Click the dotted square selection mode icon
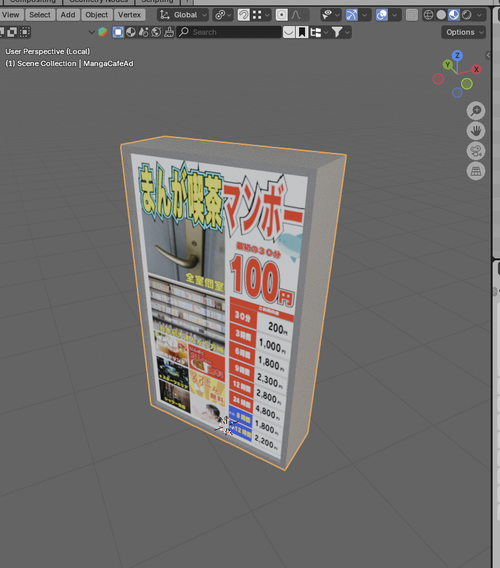500x568 pixels. (x=24, y=32)
